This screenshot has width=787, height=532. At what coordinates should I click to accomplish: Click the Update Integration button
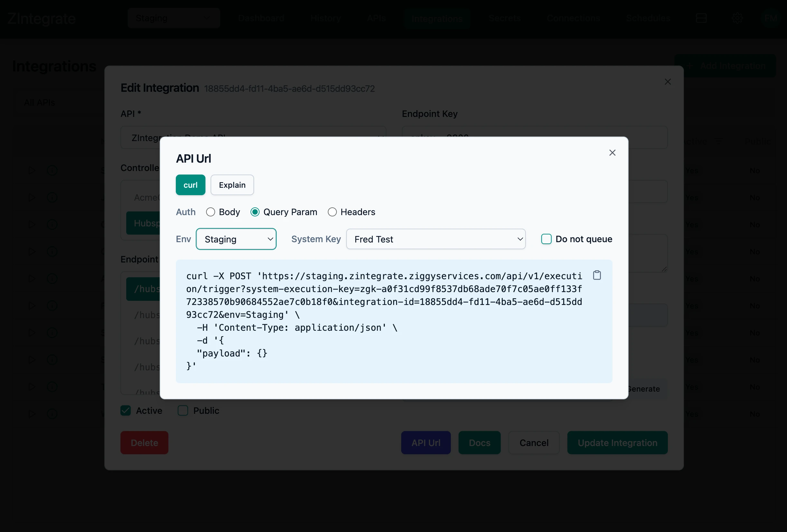(x=617, y=442)
